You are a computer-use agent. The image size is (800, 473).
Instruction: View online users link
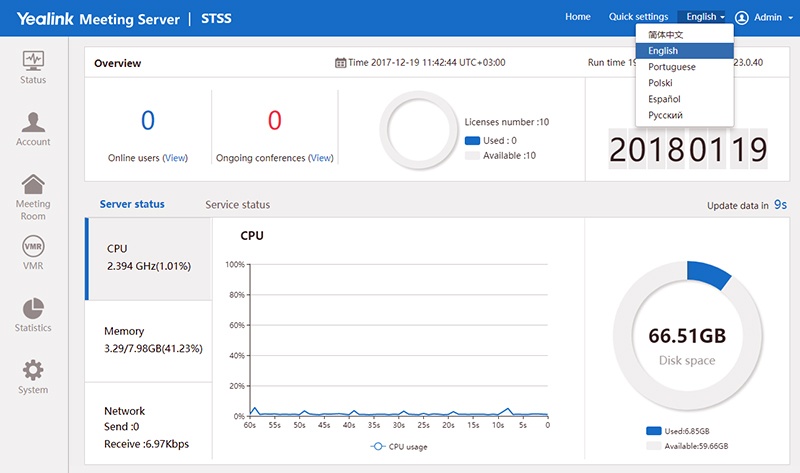tap(175, 158)
